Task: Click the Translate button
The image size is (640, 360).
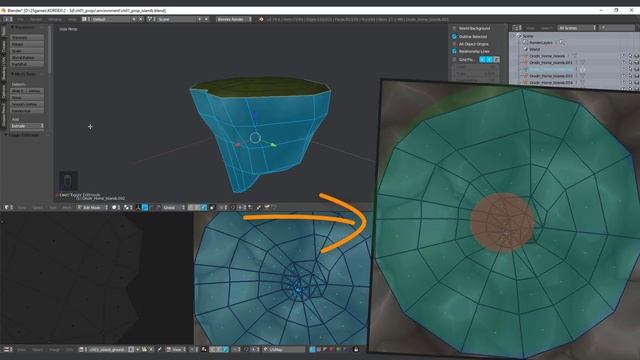Action: tap(27, 38)
